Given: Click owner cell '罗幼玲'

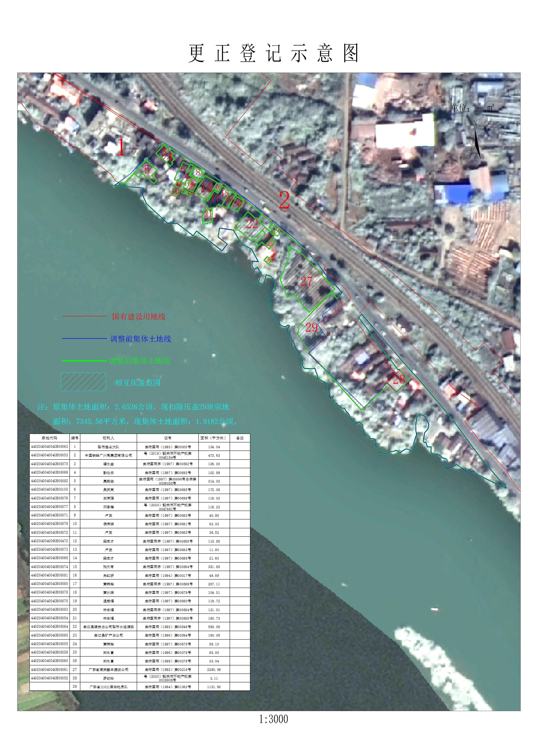Looking at the screenshot, I should tap(109, 678).
